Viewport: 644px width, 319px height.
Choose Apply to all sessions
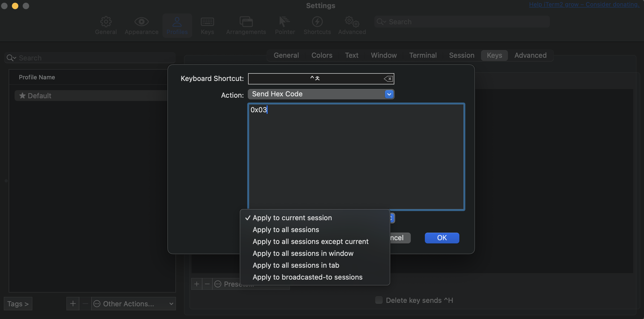click(x=286, y=230)
